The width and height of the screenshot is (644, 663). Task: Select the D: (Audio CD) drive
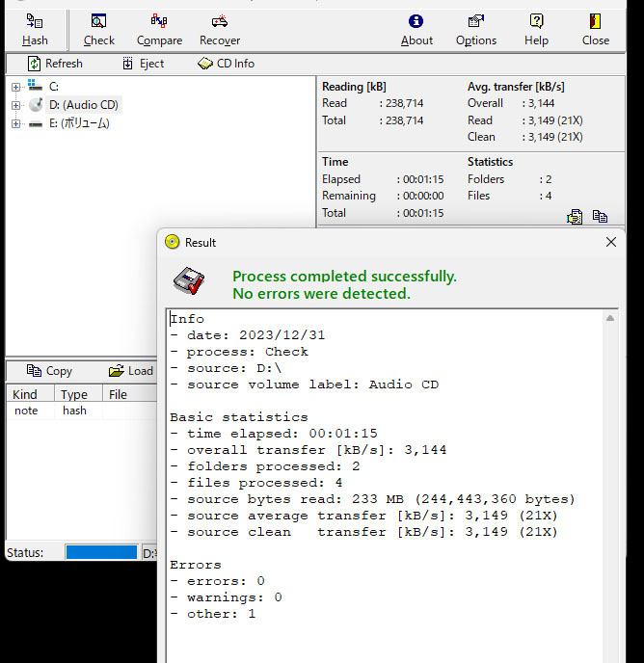[x=83, y=105]
